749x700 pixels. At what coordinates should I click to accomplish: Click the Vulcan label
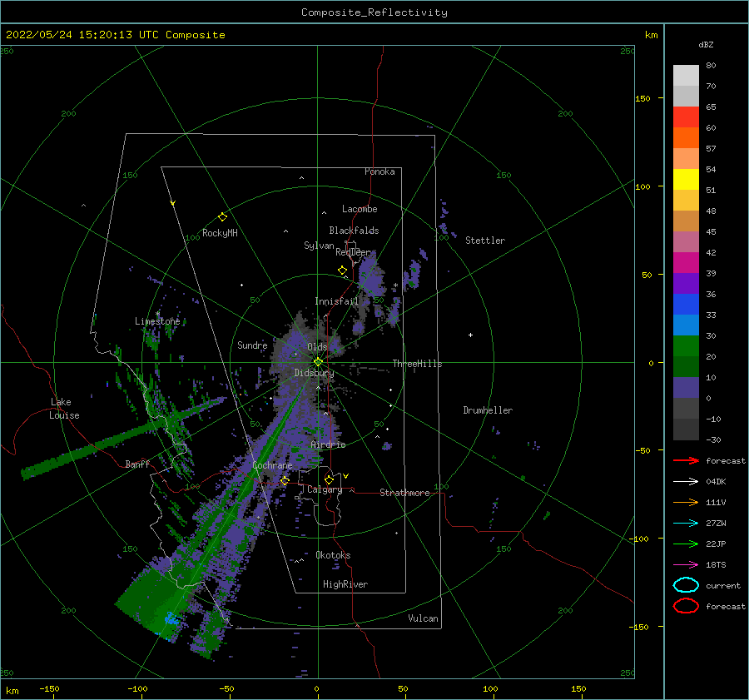[423, 618]
